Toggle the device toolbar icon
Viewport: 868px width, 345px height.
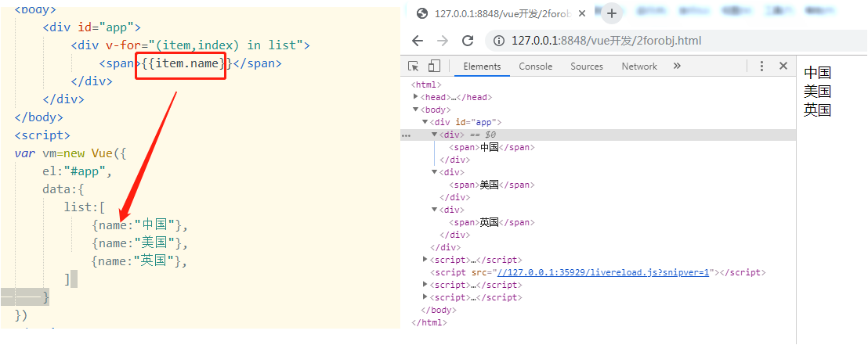point(434,66)
